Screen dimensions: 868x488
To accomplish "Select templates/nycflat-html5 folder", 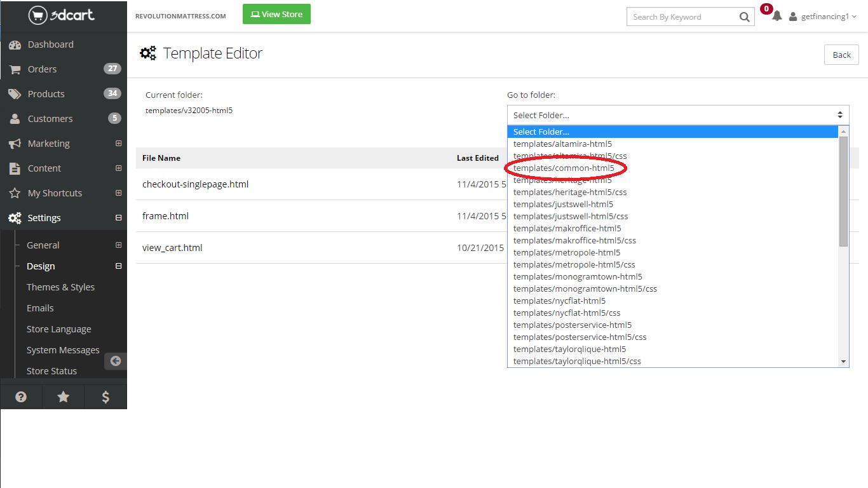I will [559, 301].
